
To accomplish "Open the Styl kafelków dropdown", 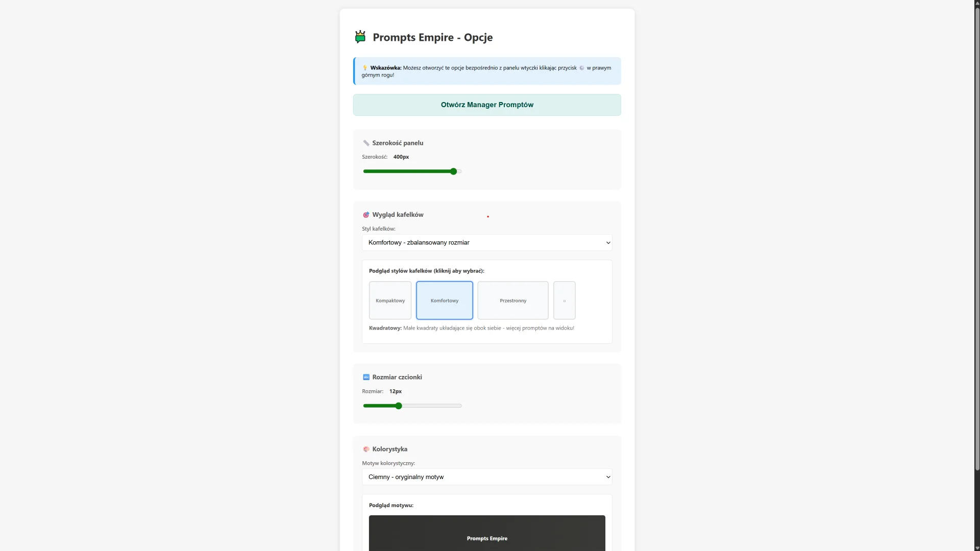I will click(x=486, y=243).
